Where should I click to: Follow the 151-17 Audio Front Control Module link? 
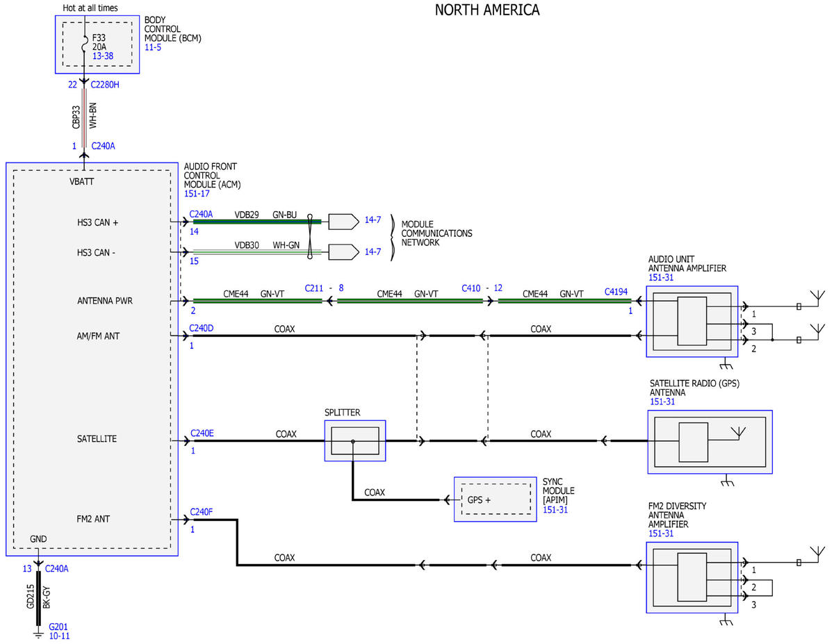[x=198, y=195]
